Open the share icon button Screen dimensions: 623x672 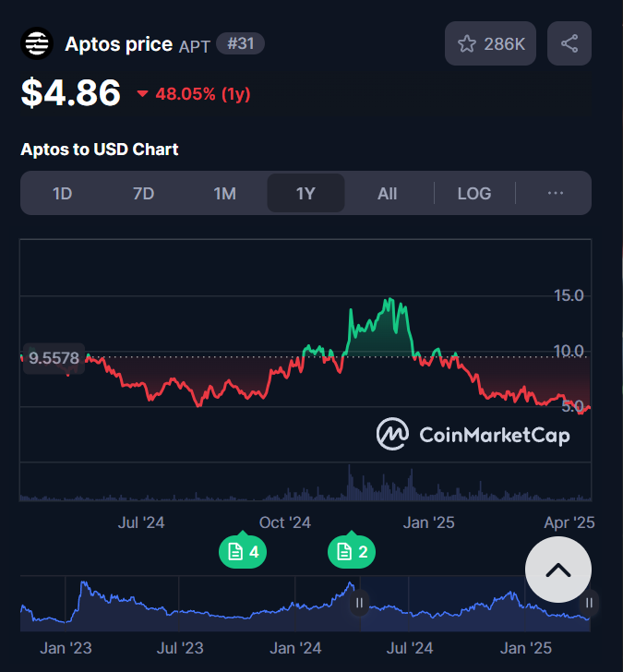(569, 43)
